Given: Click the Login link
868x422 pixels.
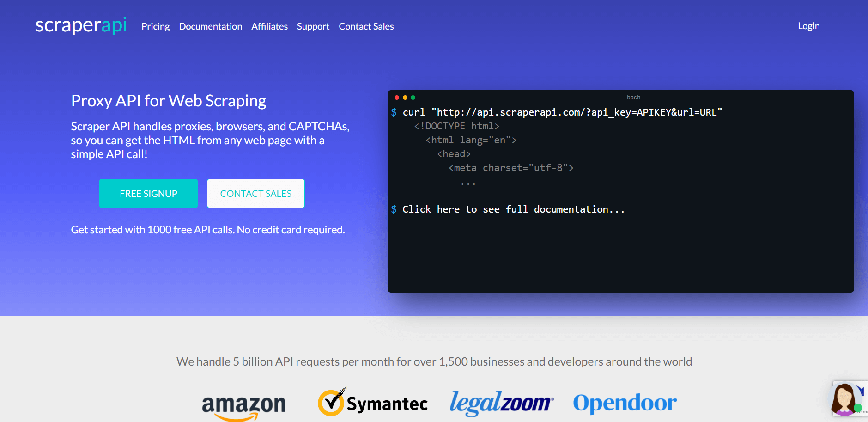Looking at the screenshot, I should click(808, 26).
